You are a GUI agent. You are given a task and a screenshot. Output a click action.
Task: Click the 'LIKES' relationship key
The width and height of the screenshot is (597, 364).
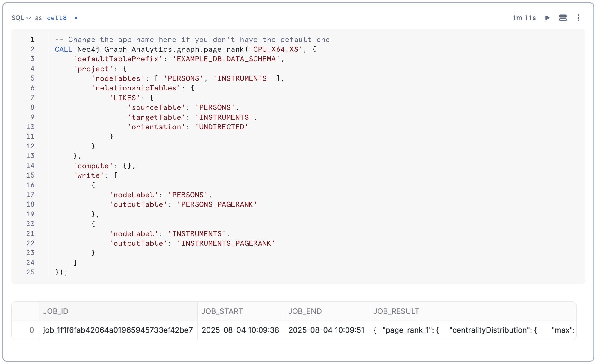click(125, 98)
